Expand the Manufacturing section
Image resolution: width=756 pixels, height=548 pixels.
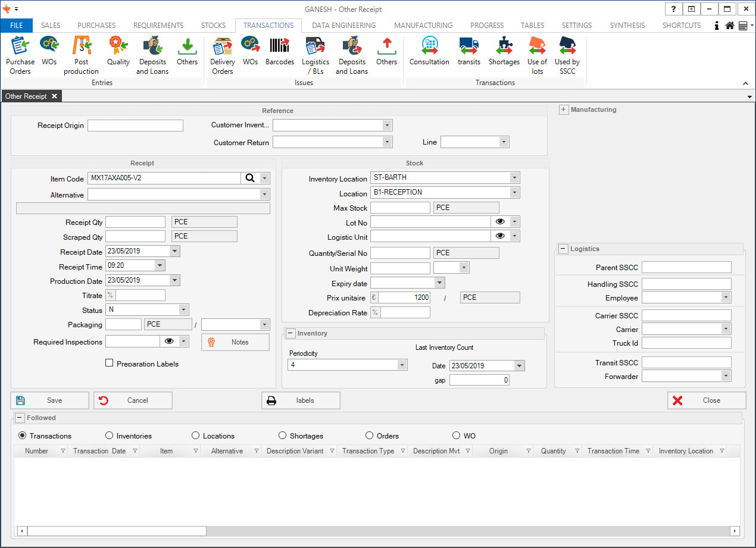point(563,109)
